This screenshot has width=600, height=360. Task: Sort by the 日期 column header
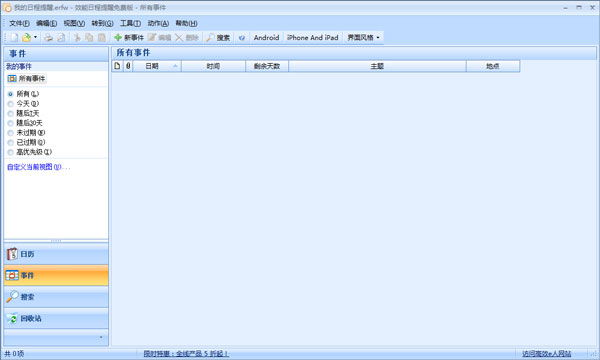coord(157,66)
